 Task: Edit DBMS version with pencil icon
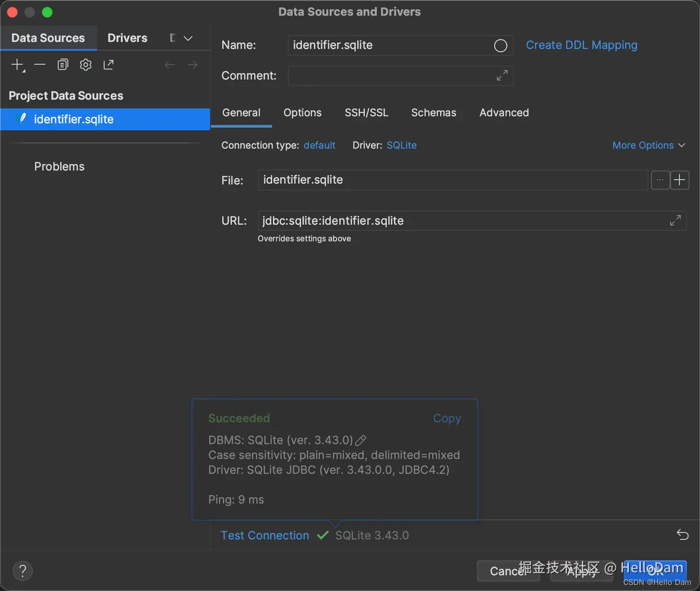[x=360, y=440]
